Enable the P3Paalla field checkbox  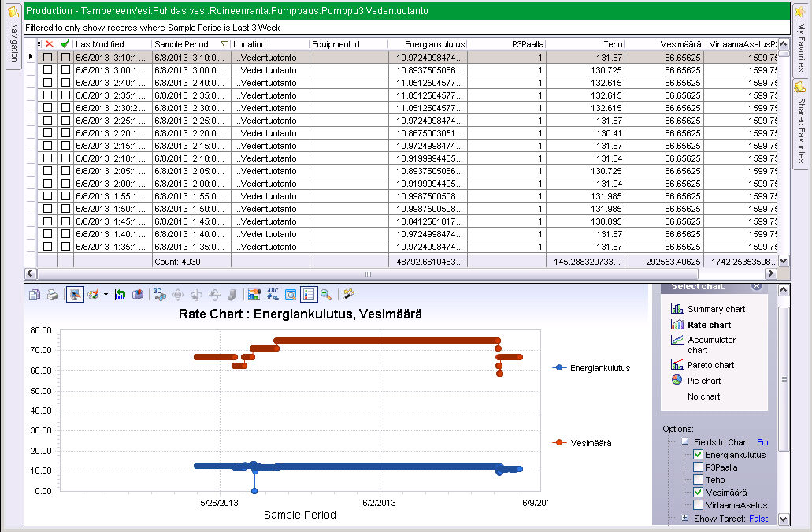click(698, 467)
